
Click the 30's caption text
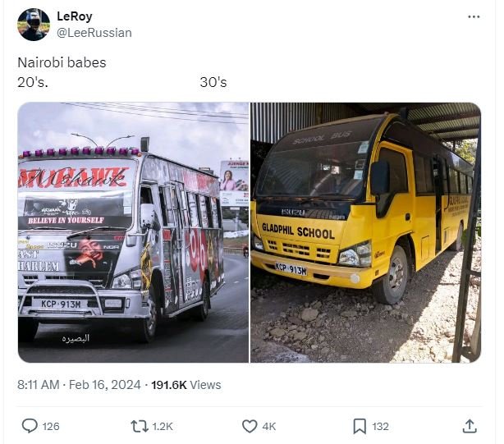pos(213,82)
